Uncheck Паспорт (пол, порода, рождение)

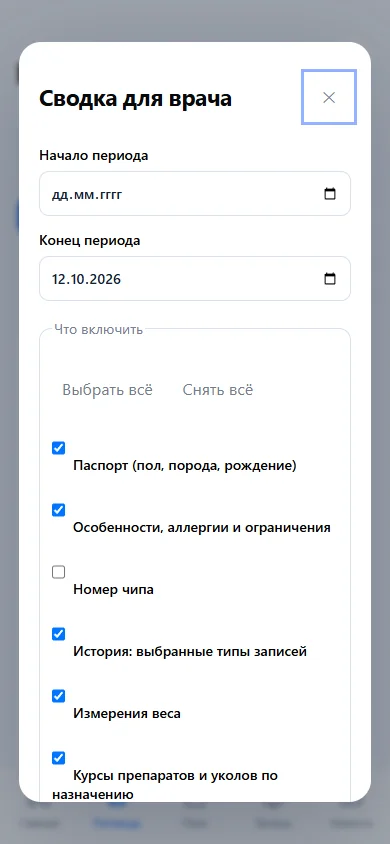coord(59,448)
